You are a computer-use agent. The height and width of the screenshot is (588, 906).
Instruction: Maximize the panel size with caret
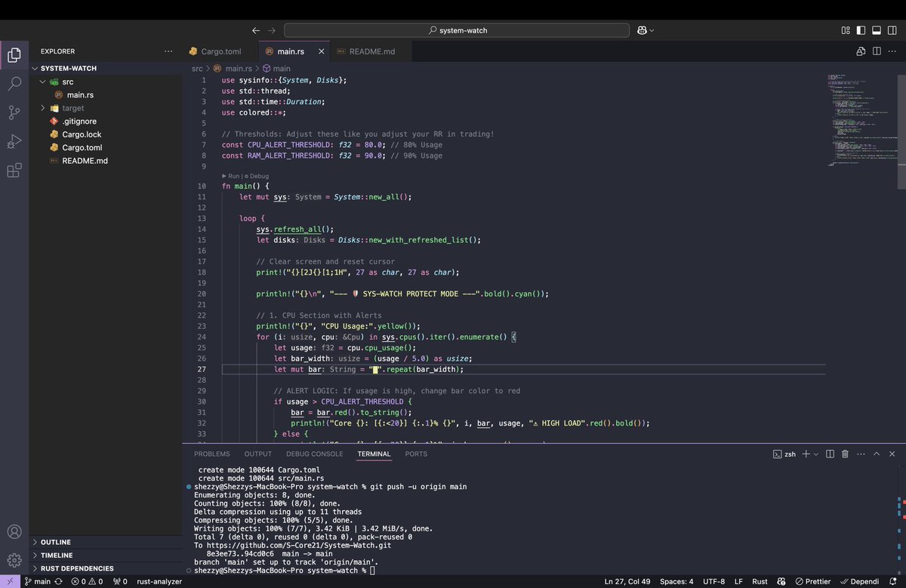tap(877, 454)
